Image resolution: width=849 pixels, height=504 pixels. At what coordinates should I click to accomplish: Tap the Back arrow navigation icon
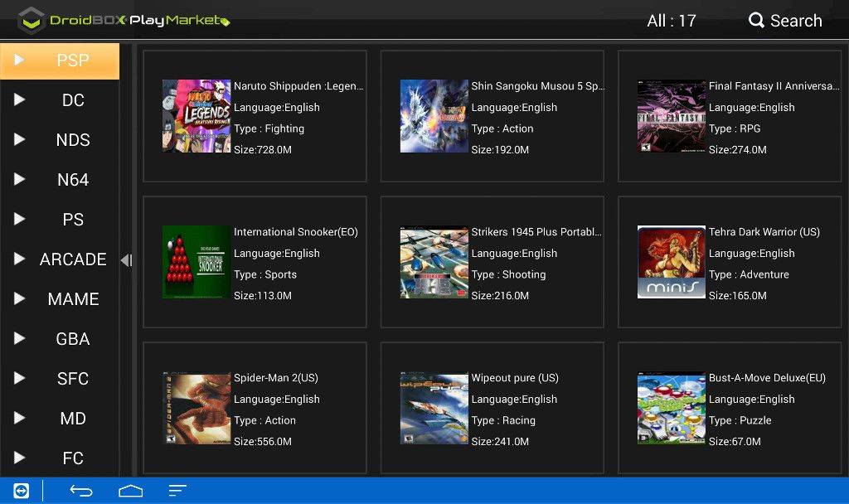81,491
